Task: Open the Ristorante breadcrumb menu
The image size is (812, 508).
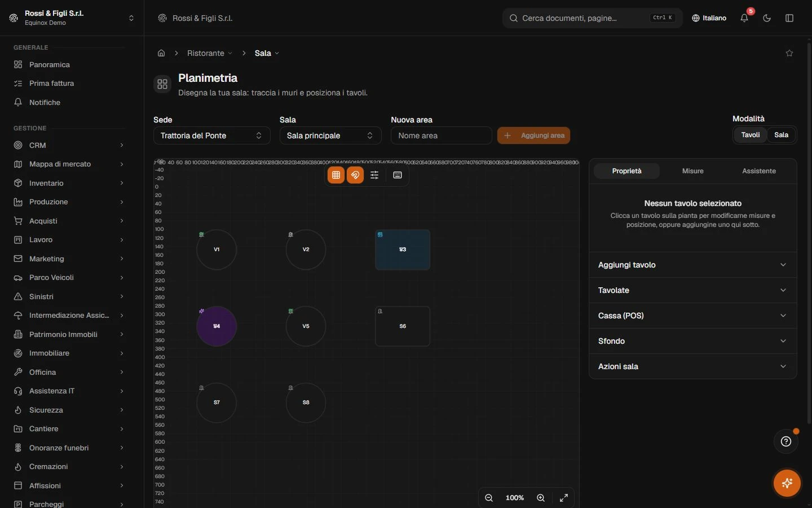Action: point(210,53)
